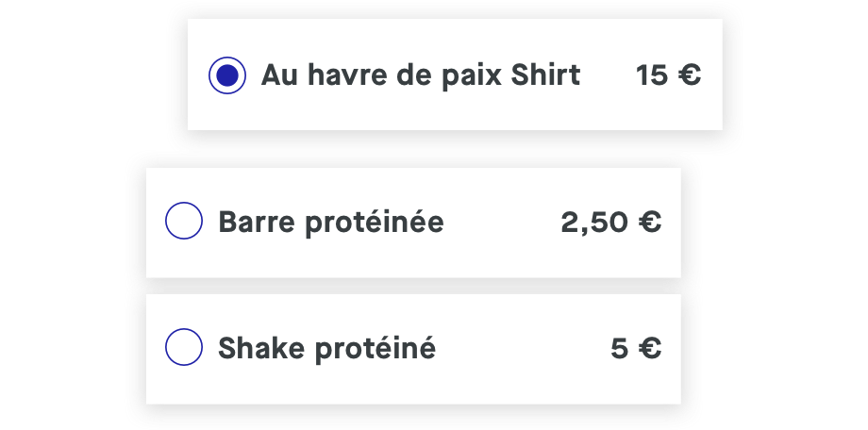Image resolution: width=868 pixels, height=430 pixels.
Task: Click the word paix in the top option
Action: pos(472,76)
